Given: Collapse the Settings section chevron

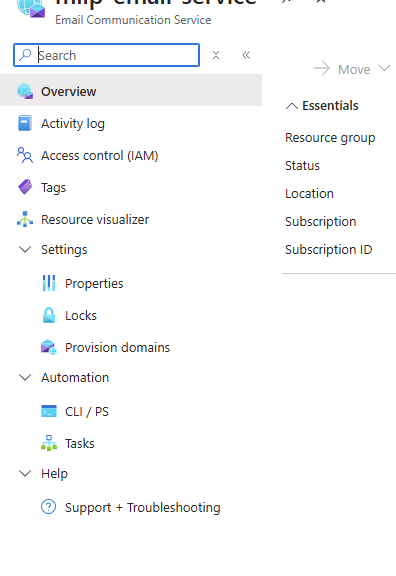Looking at the screenshot, I should pyautogui.click(x=25, y=249).
